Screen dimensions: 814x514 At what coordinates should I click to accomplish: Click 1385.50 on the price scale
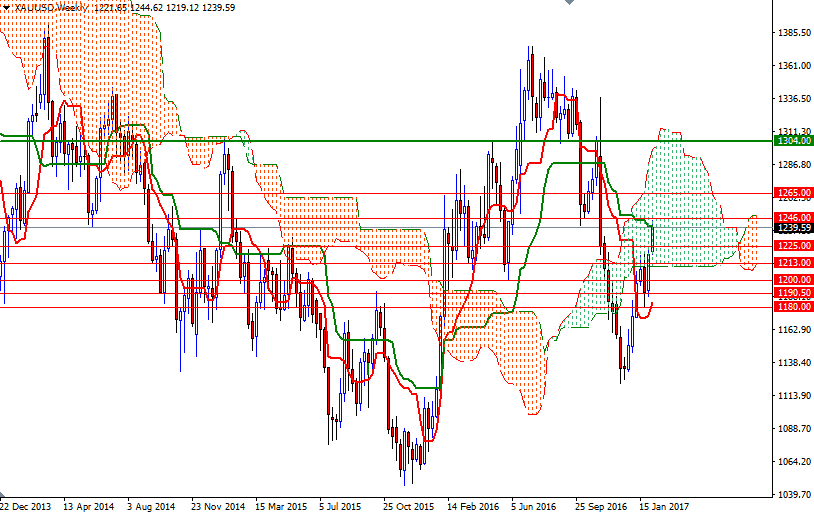[x=792, y=33]
